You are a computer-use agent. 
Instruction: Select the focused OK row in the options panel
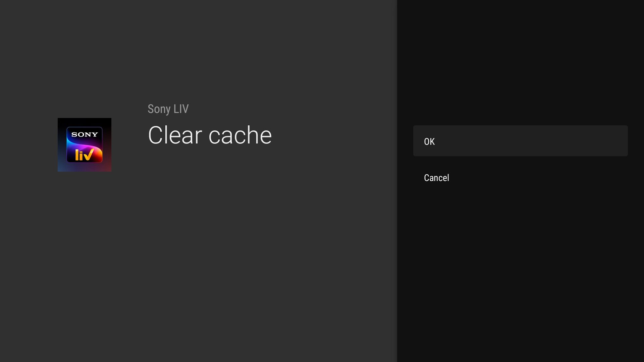pyautogui.click(x=520, y=141)
